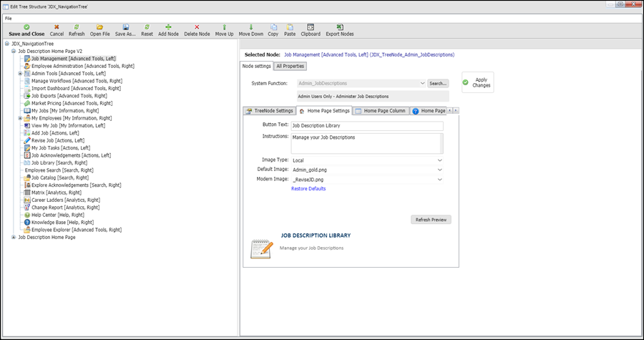Screen dimensions: 644x340
Task: Click the Open File folder icon
Action: (x=99, y=26)
